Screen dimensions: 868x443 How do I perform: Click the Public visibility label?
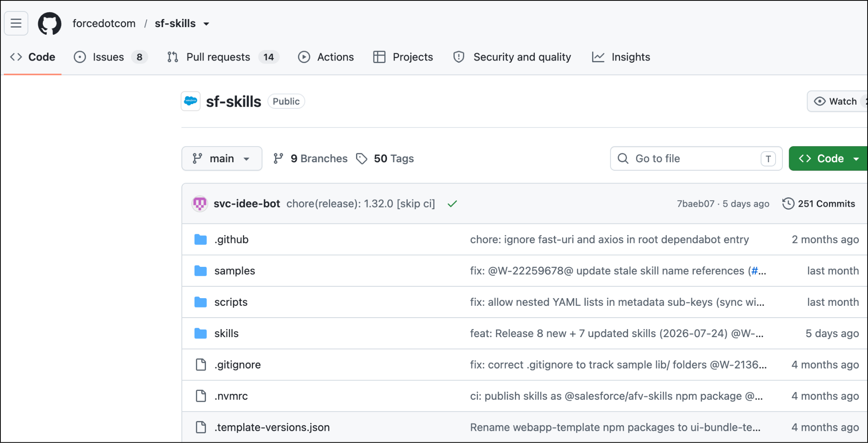pos(286,101)
